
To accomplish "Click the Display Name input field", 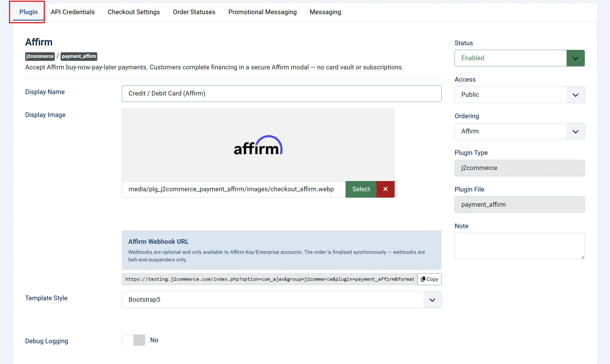I will (x=282, y=94).
